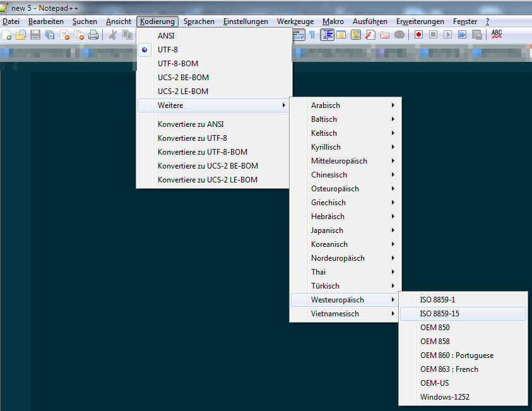Click the Save All icon
Image resolution: width=532 pixels, height=411 pixels.
[x=50, y=35]
